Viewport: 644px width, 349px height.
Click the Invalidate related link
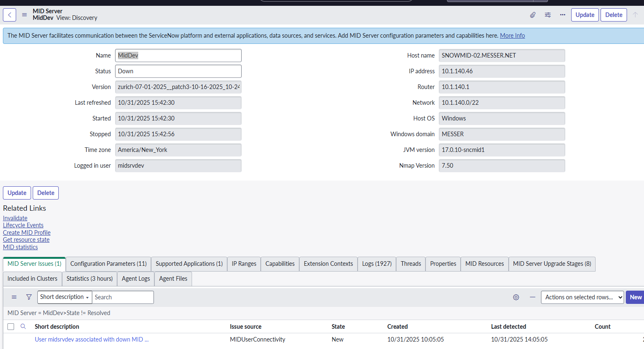pyautogui.click(x=15, y=218)
